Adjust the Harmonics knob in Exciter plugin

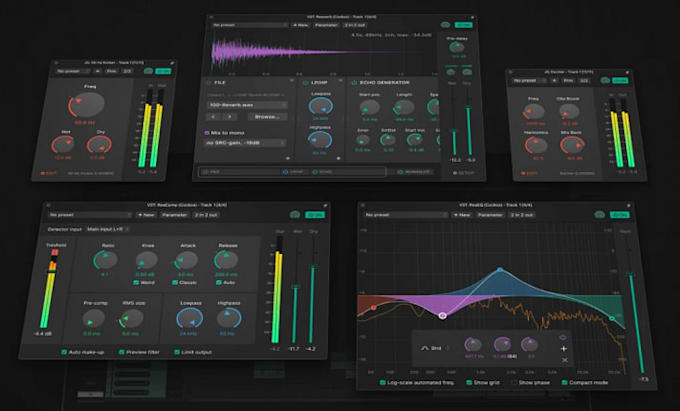(x=536, y=146)
